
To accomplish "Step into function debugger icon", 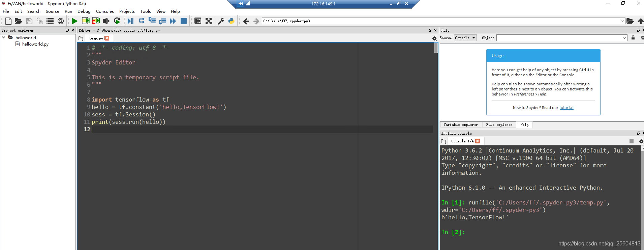I will tap(152, 21).
